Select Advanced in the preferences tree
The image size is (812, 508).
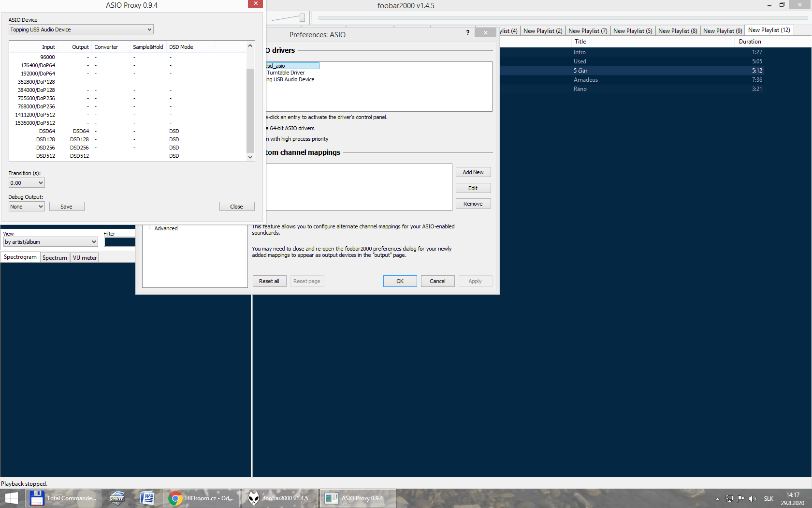click(x=166, y=228)
